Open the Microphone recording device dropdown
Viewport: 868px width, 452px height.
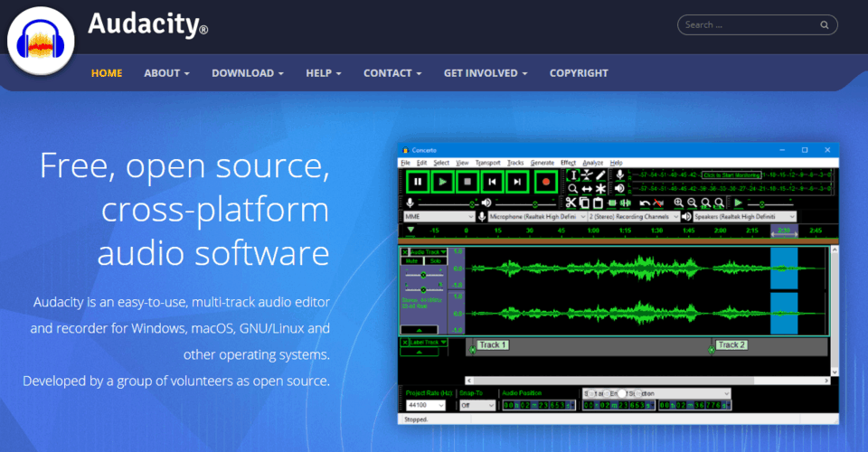coord(537,217)
